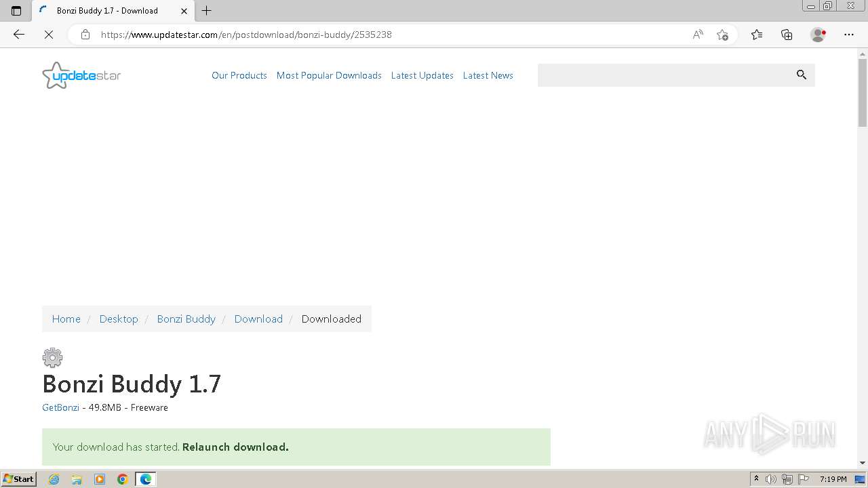Image resolution: width=868 pixels, height=488 pixels.
Task: Open Windows Media Player from taskbar
Action: pyautogui.click(x=100, y=479)
